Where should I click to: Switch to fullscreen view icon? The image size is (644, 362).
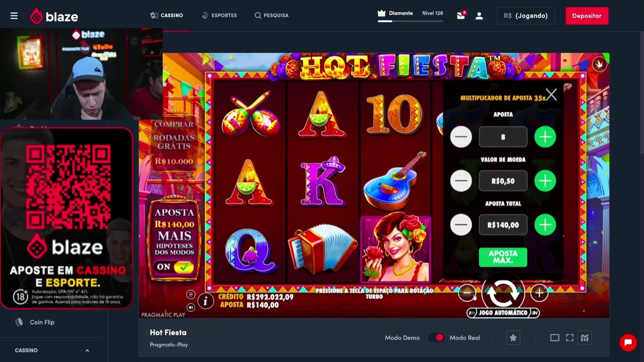tap(570, 338)
